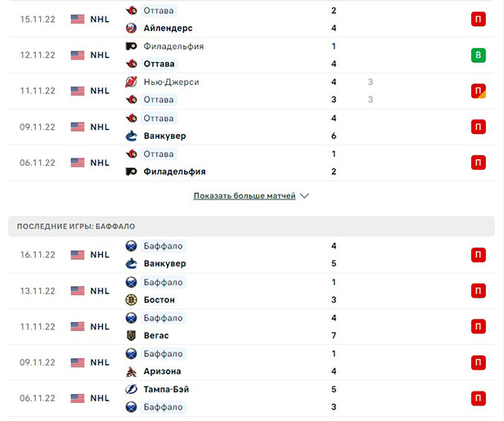Click the Boston Bruins logo
The width and height of the screenshot is (504, 421).
pos(131,299)
